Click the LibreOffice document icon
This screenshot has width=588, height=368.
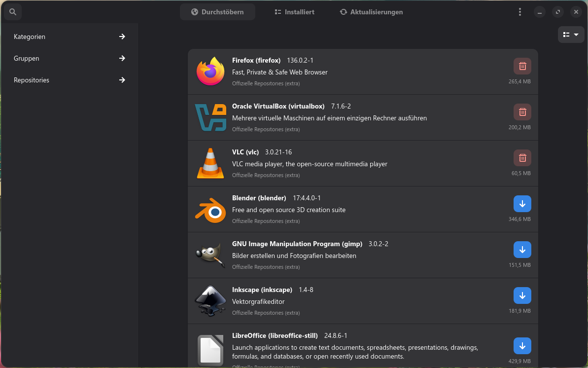(210, 350)
